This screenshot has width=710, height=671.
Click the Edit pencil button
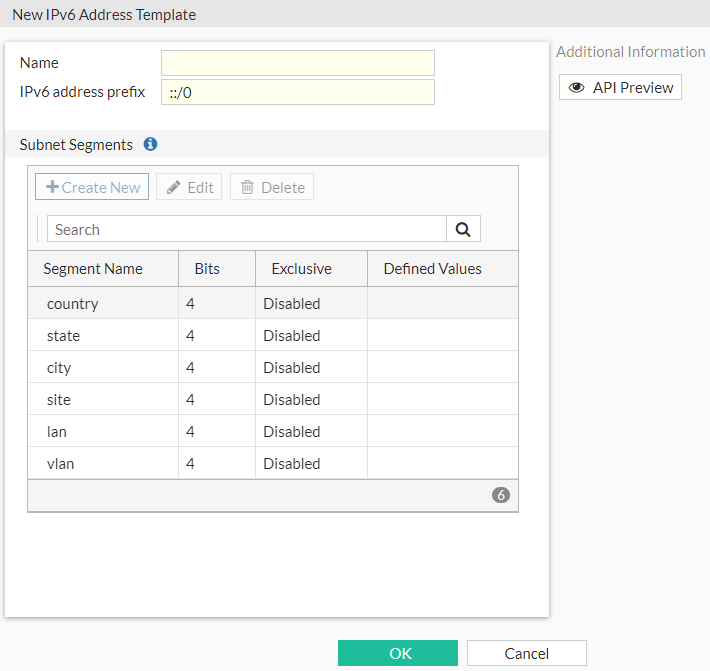pos(189,187)
